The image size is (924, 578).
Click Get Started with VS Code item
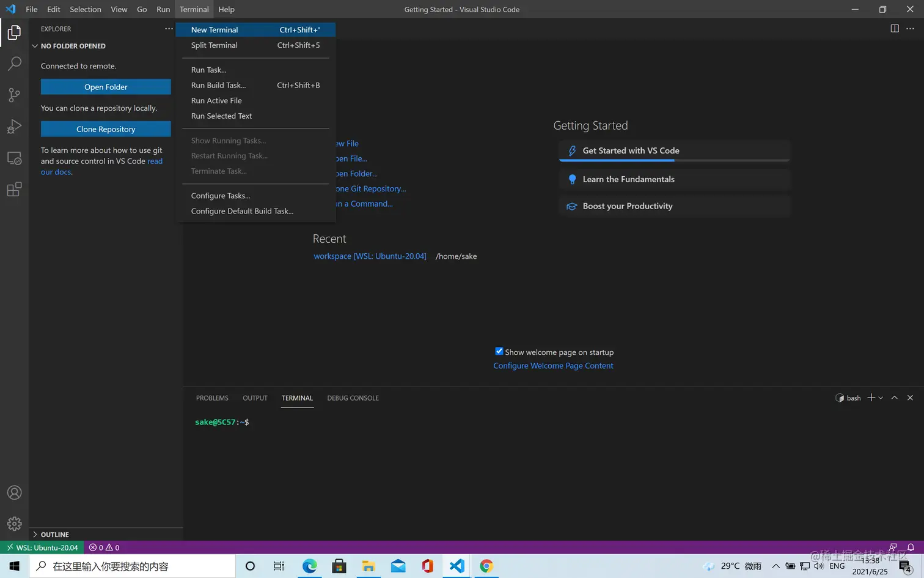click(x=674, y=150)
